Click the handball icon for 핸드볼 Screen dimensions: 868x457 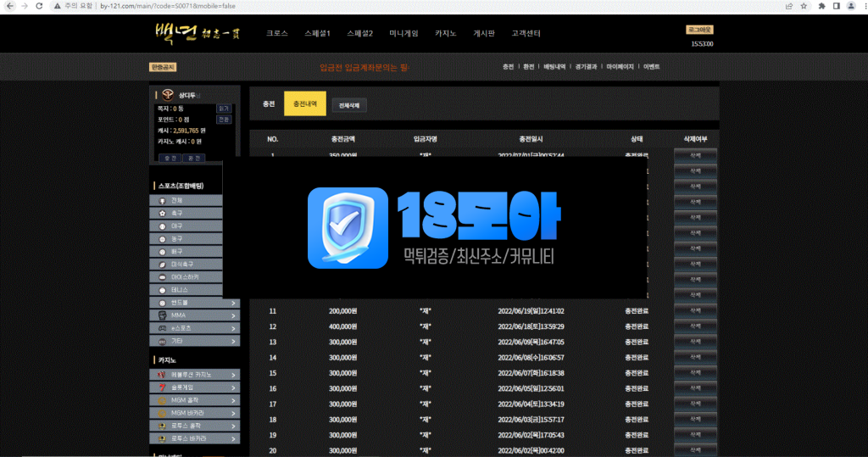coord(162,303)
